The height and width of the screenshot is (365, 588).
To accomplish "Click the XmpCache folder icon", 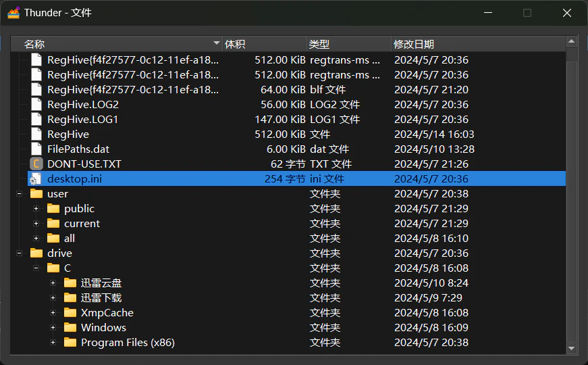I will pyautogui.click(x=70, y=312).
